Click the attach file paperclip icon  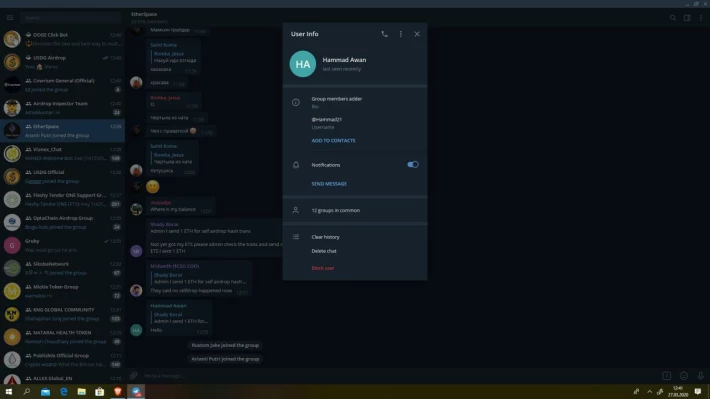(133, 375)
